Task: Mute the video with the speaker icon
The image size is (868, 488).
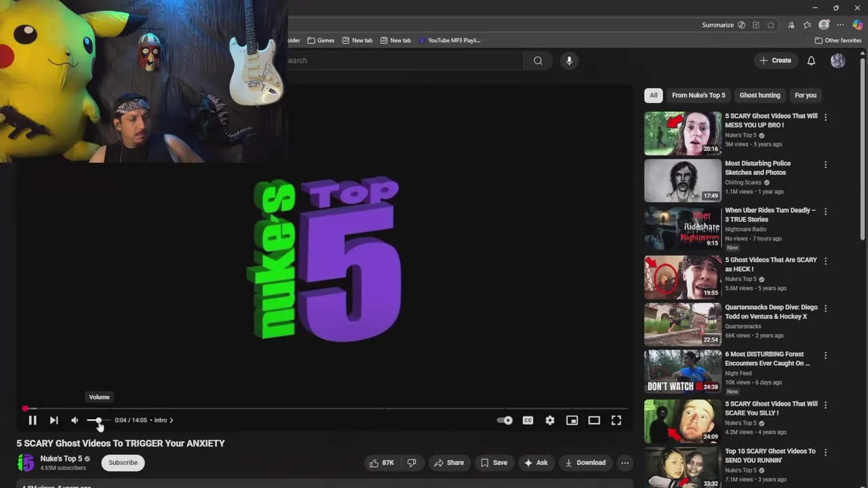Action: [x=75, y=420]
